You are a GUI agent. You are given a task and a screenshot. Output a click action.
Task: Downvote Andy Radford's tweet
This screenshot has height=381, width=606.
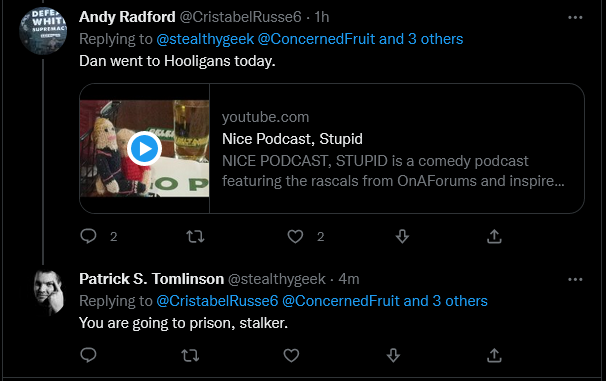coord(402,236)
